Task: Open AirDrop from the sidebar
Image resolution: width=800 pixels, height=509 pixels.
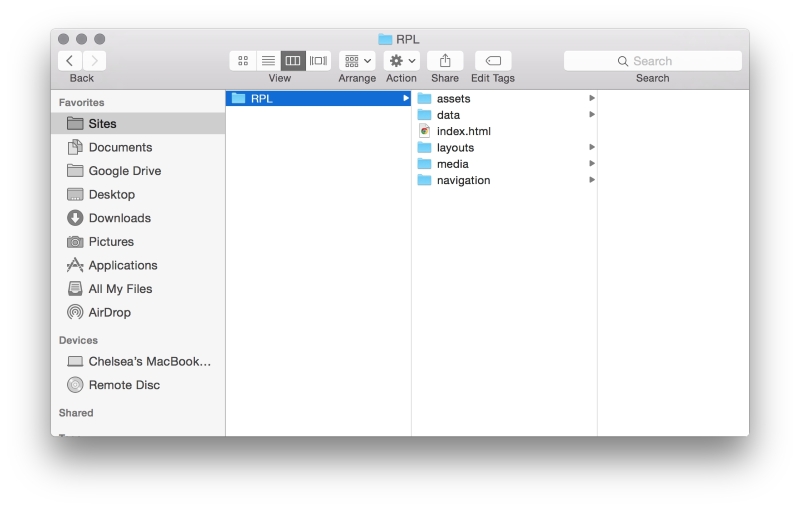Action: [x=138, y=312]
